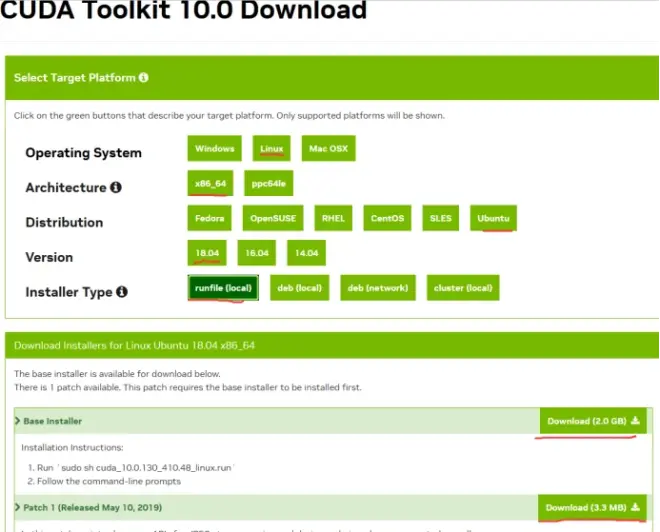Screen dimensions: 660x532
Task: Click download arrow icon for Patch 1
Action: click(635, 507)
